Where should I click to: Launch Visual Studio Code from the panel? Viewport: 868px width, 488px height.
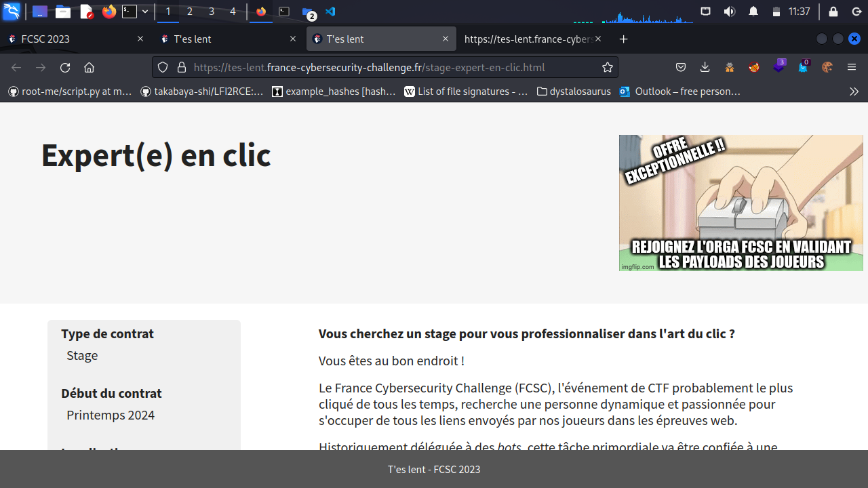point(330,12)
